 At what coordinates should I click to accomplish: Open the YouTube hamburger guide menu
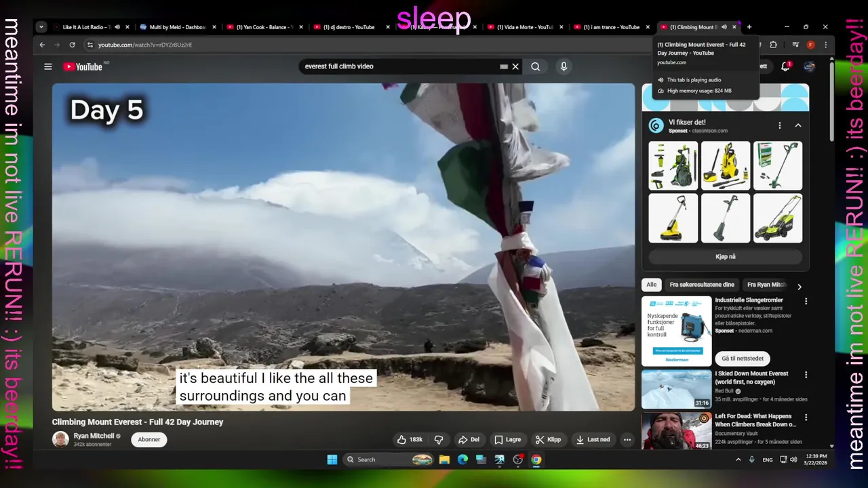[48, 66]
